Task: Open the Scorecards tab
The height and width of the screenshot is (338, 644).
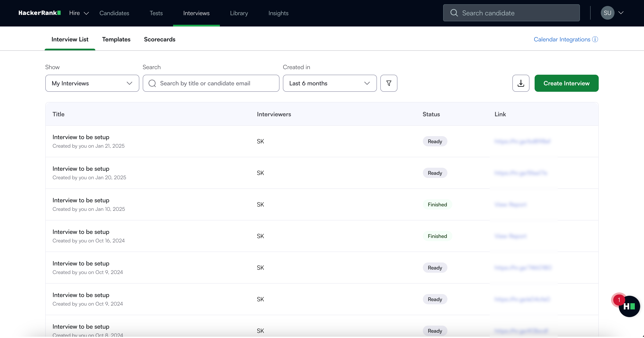Action: tap(159, 39)
